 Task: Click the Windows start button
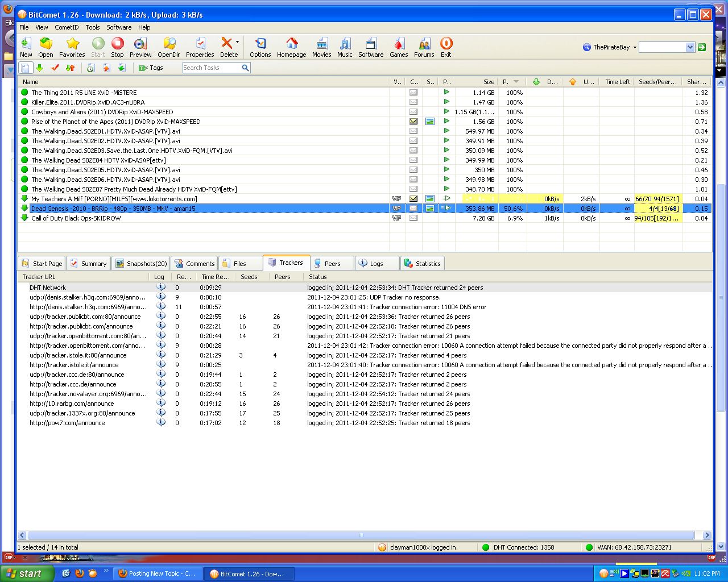pos(27,573)
